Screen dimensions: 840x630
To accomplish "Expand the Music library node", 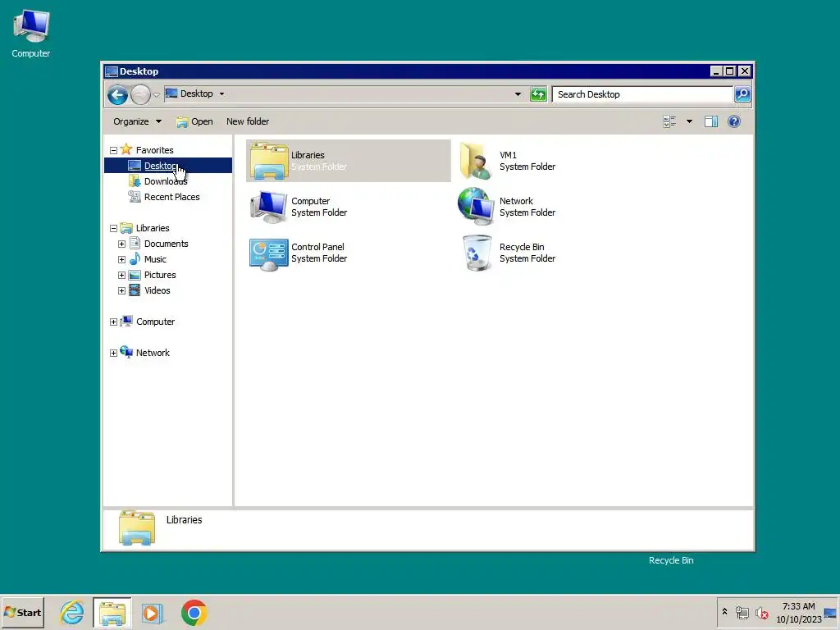I will tap(121, 259).
